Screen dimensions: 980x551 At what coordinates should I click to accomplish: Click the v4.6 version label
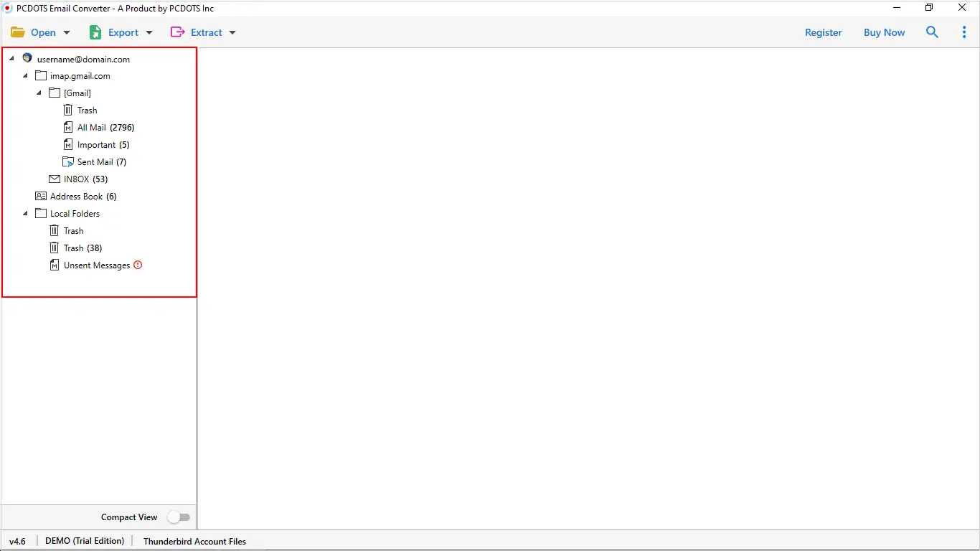pyautogui.click(x=18, y=542)
